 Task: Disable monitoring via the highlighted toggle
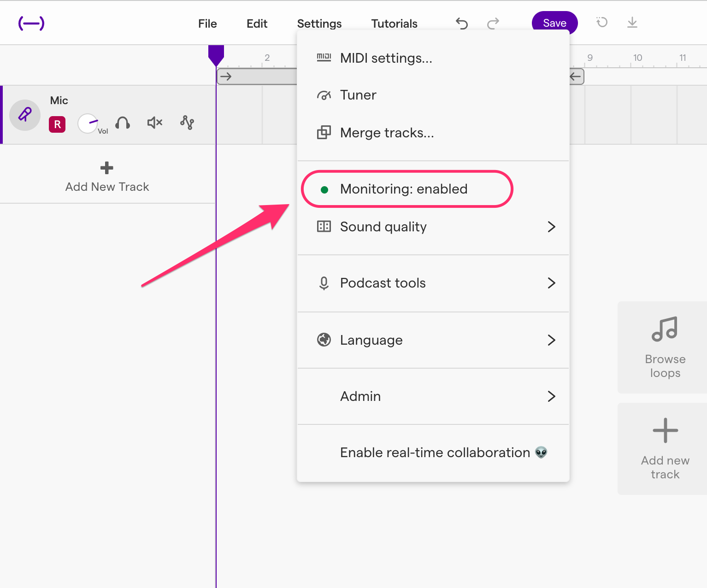pos(403,189)
